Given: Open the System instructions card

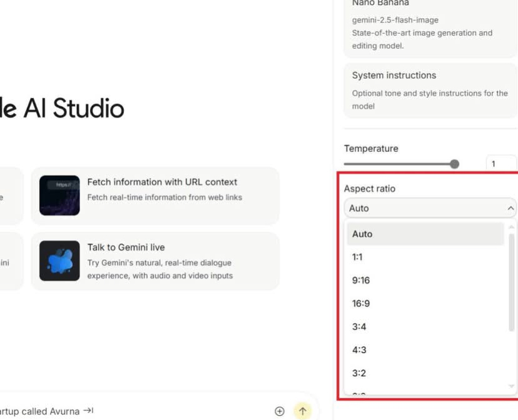Looking at the screenshot, I should [430, 91].
